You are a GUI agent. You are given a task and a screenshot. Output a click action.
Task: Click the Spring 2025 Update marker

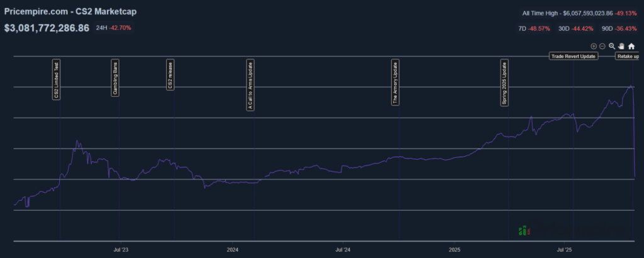click(504, 83)
